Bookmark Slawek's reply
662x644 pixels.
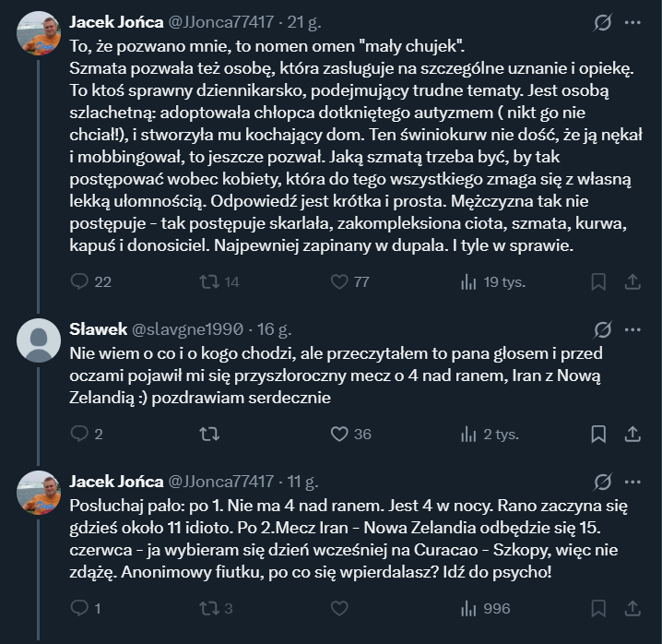(x=598, y=434)
